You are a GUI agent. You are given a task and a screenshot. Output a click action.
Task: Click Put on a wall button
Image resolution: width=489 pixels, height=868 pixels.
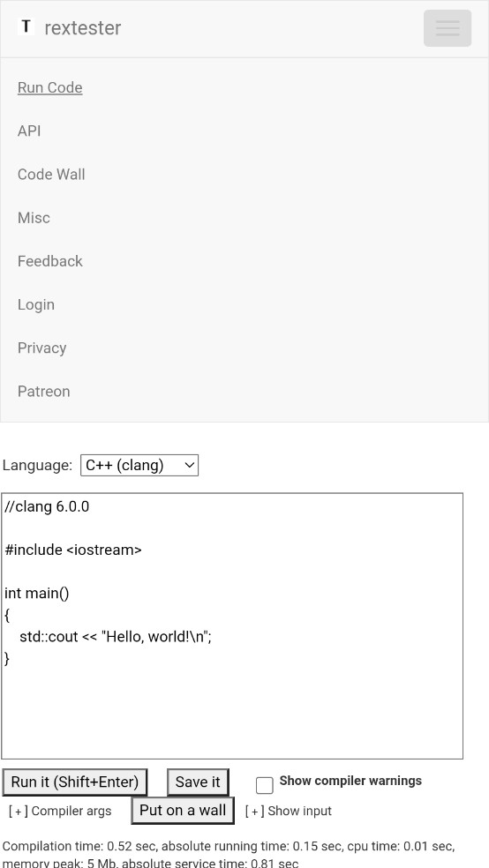(x=183, y=811)
